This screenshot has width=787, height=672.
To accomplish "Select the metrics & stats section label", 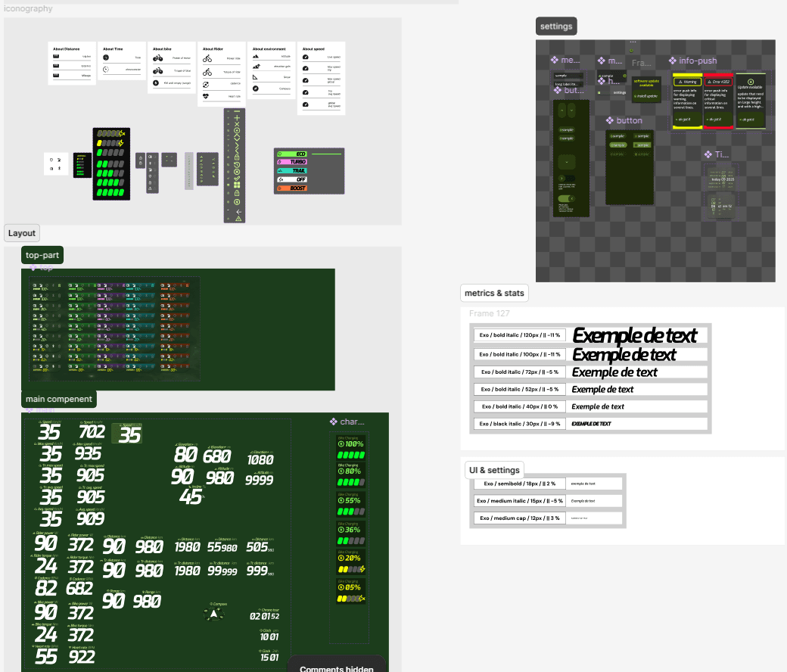I will [x=494, y=293].
